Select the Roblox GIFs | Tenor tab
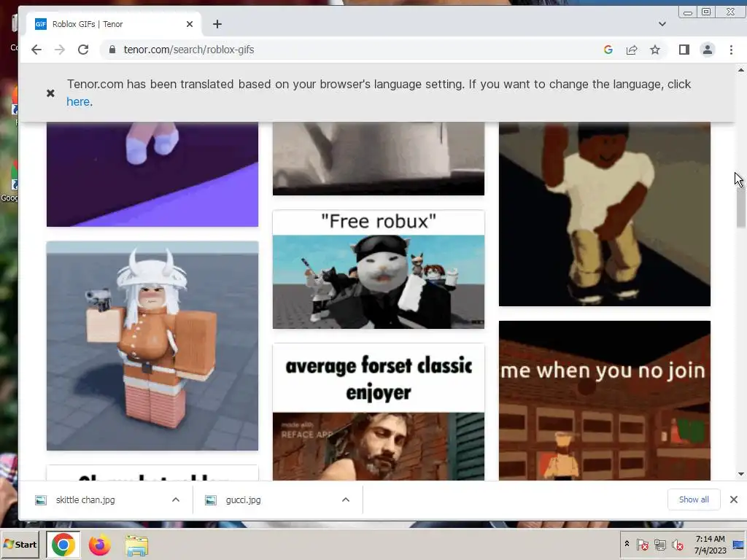The width and height of the screenshot is (747, 560). [x=115, y=24]
